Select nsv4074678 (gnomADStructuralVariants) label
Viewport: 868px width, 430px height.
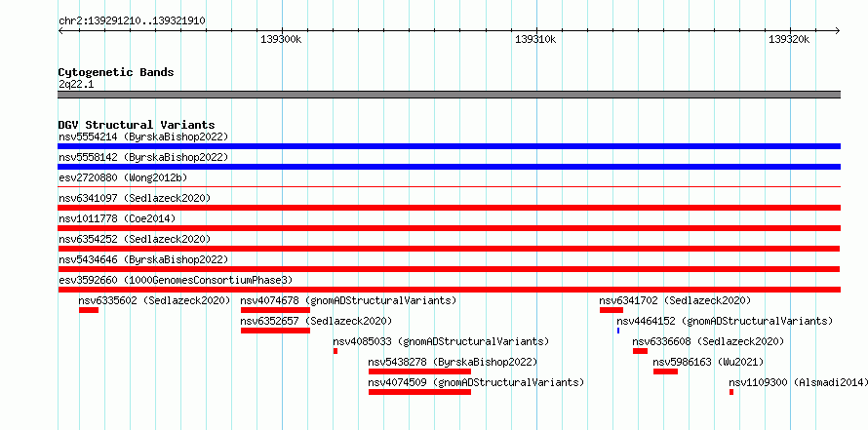[349, 300]
